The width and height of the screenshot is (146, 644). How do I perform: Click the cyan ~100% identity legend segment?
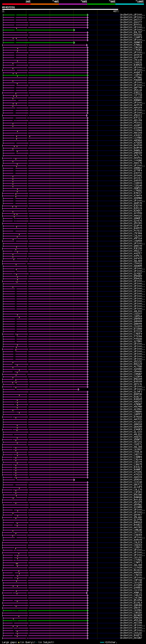130,4
